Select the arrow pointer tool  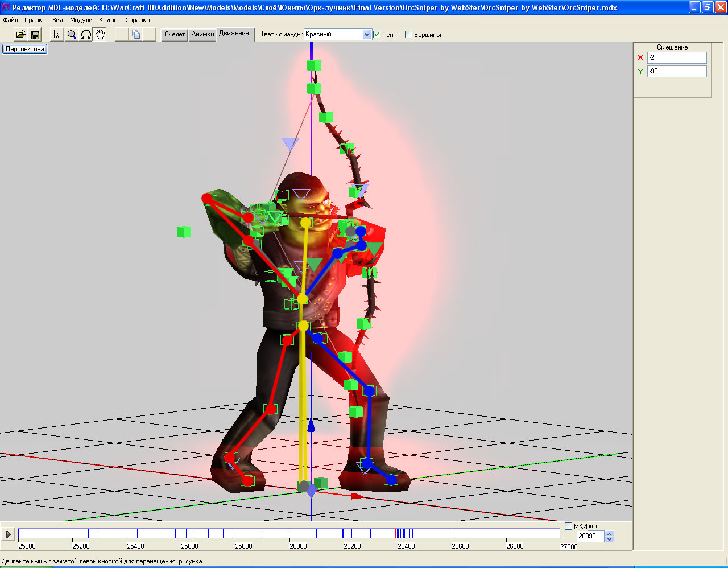click(56, 35)
